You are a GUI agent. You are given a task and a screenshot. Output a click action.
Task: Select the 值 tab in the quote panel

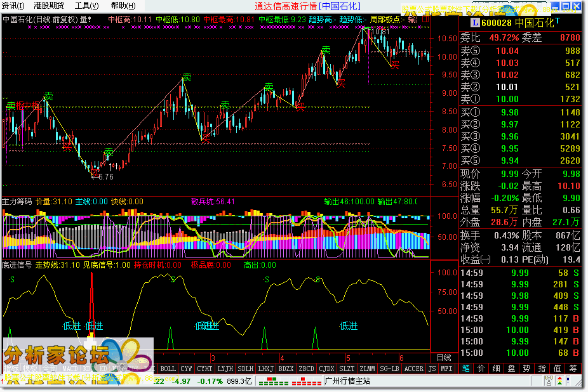point(558,369)
